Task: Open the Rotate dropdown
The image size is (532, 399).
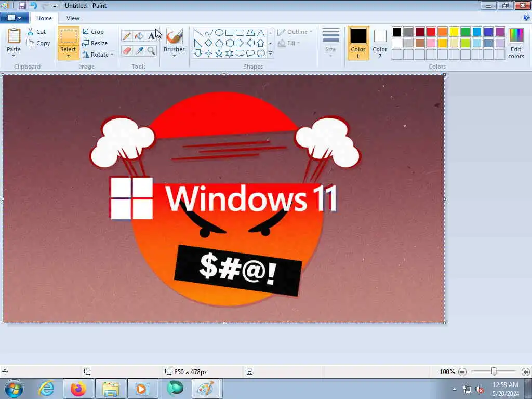Action: tap(98, 54)
